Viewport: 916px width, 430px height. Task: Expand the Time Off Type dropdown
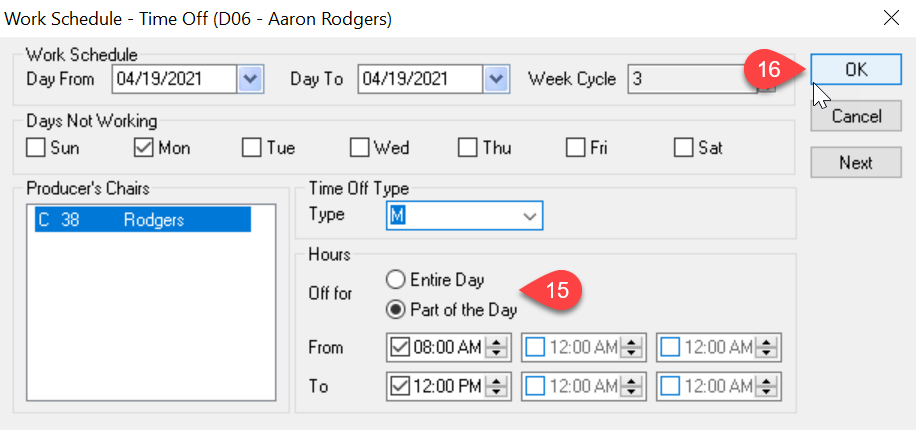pos(530,216)
